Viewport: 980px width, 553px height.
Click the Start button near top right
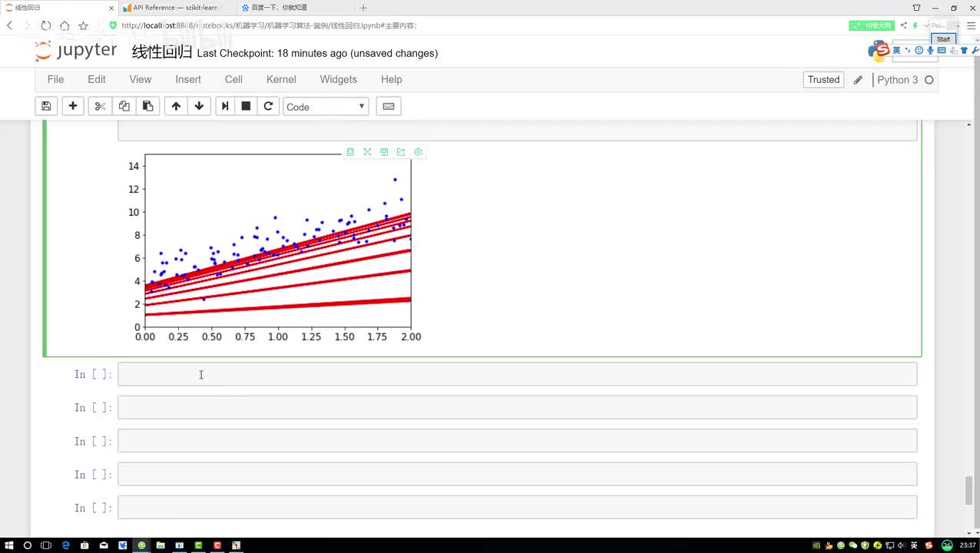click(943, 39)
